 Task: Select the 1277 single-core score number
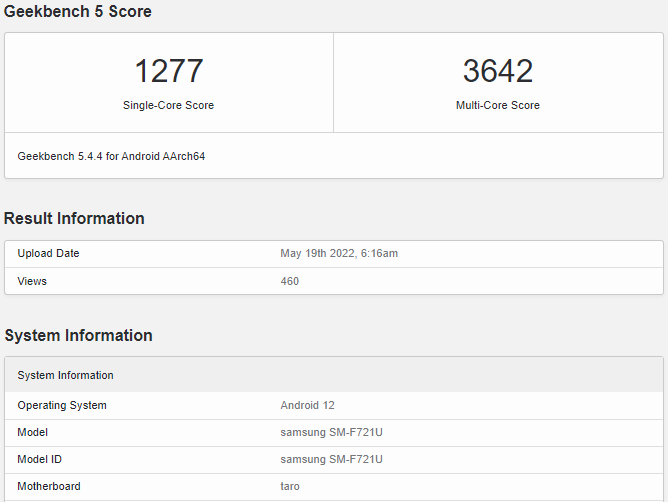(x=169, y=71)
